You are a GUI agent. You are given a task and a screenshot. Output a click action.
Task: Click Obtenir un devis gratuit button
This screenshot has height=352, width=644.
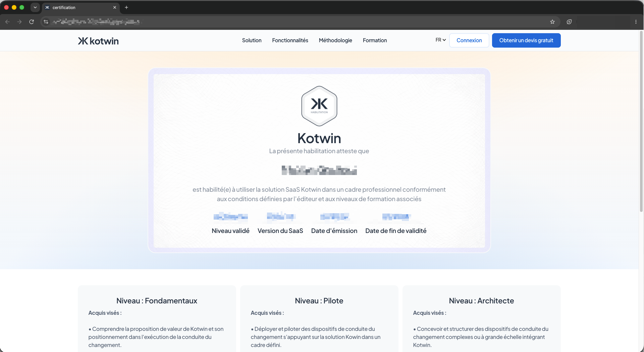click(526, 40)
